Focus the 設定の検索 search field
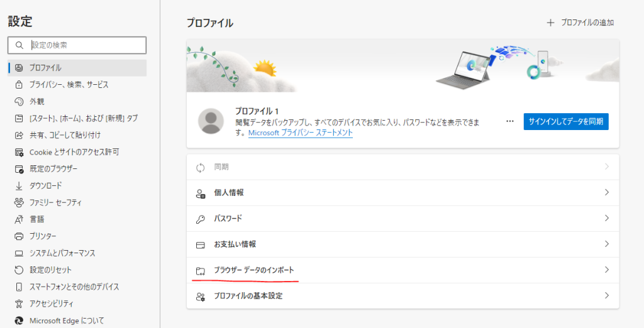Screen dimensions: 644x328 (x=77, y=45)
